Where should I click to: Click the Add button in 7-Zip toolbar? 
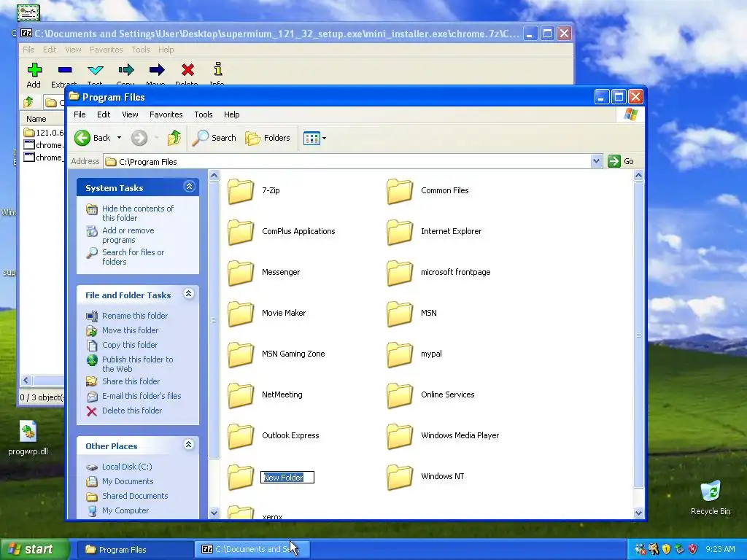click(34, 75)
